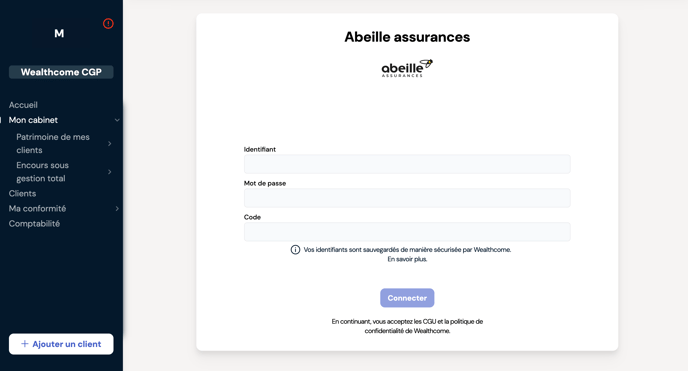Open the Clients menu item
The image size is (688, 371).
[x=22, y=193]
